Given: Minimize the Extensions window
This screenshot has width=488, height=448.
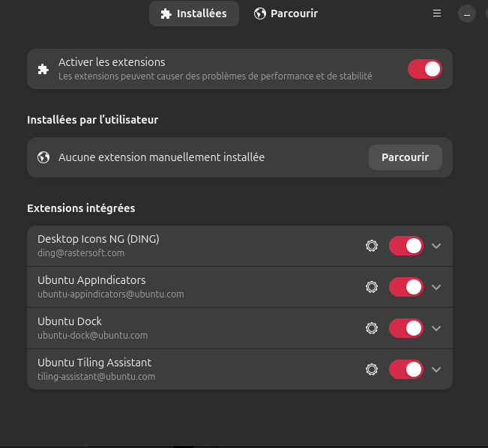Looking at the screenshot, I should click(466, 13).
